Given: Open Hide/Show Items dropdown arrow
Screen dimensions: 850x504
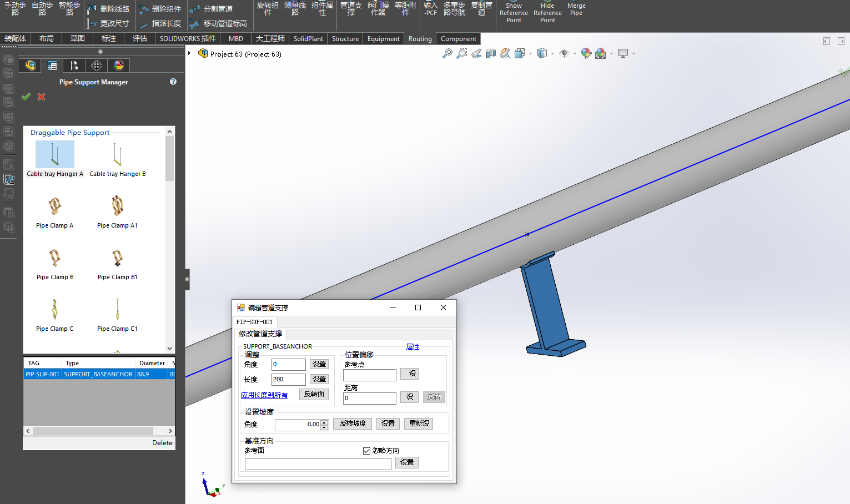Looking at the screenshot, I should pyautogui.click(x=575, y=54).
